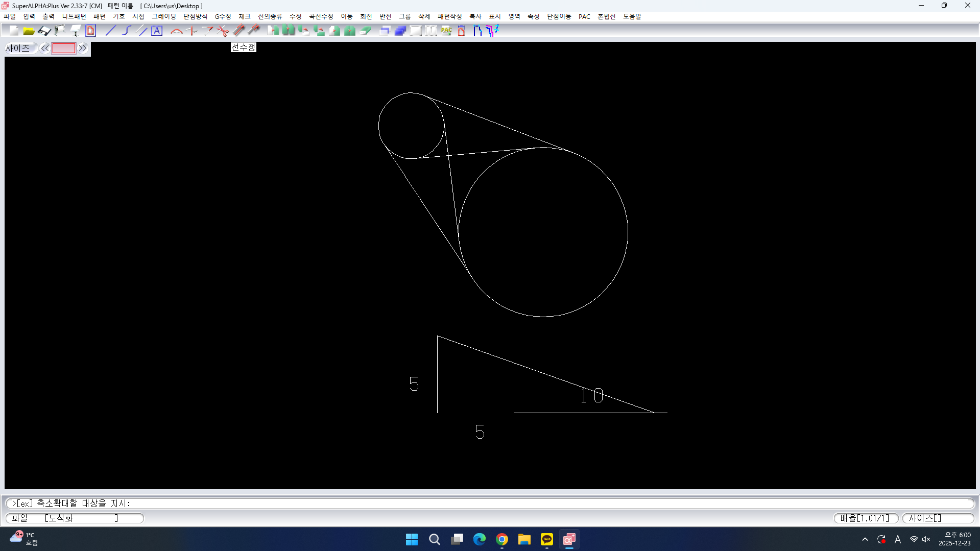Click the pink size color box

click(64, 49)
